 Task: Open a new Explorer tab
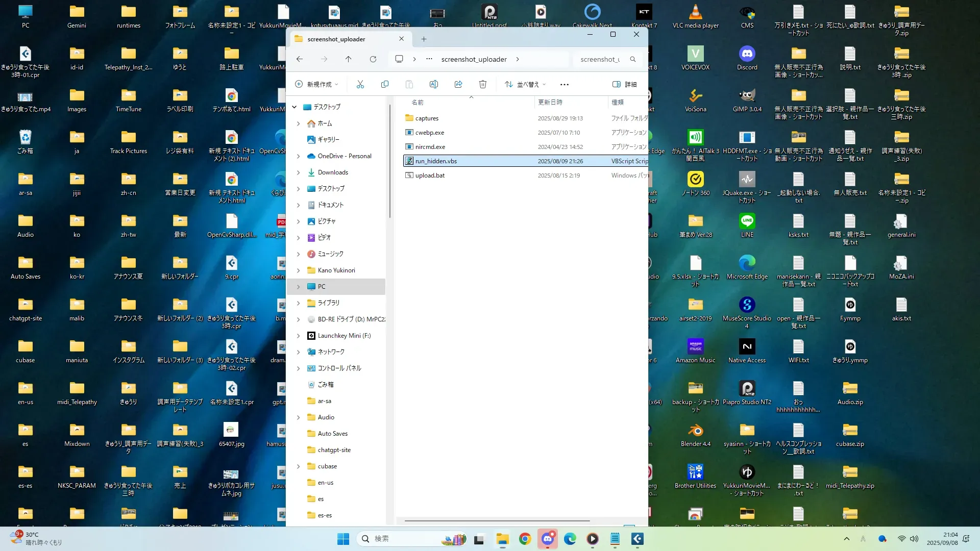424,39
